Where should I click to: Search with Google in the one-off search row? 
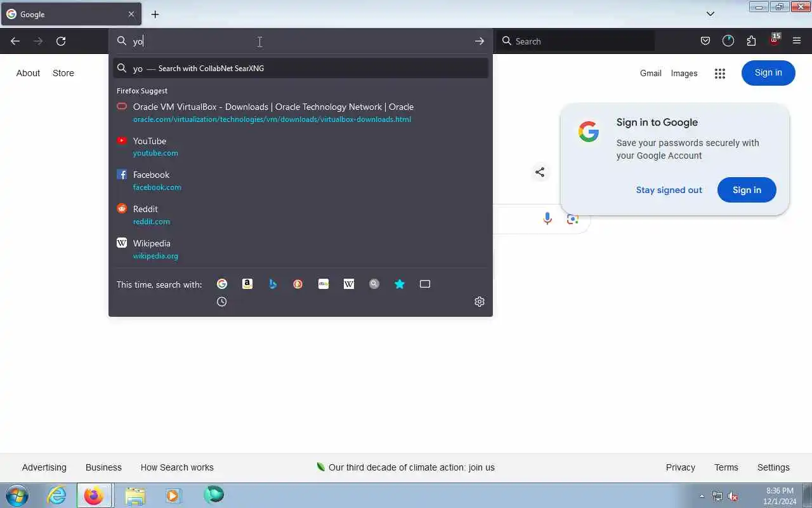click(222, 284)
